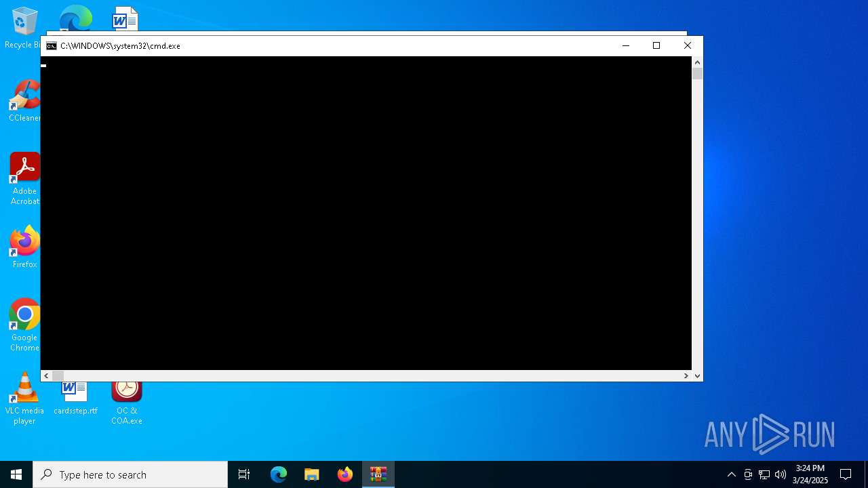Screen dimensions: 868x488
Task: Click the Show desktop strip
Action: [866, 474]
